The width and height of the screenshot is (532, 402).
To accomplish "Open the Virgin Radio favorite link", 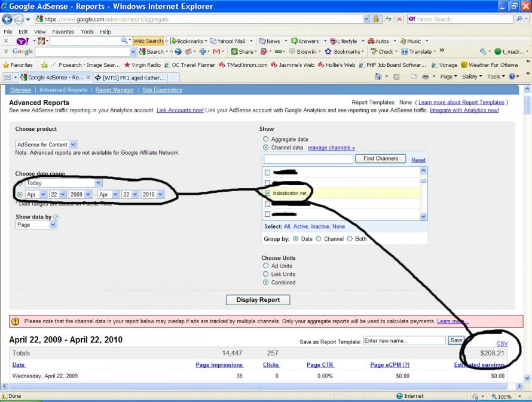I will coord(142,65).
